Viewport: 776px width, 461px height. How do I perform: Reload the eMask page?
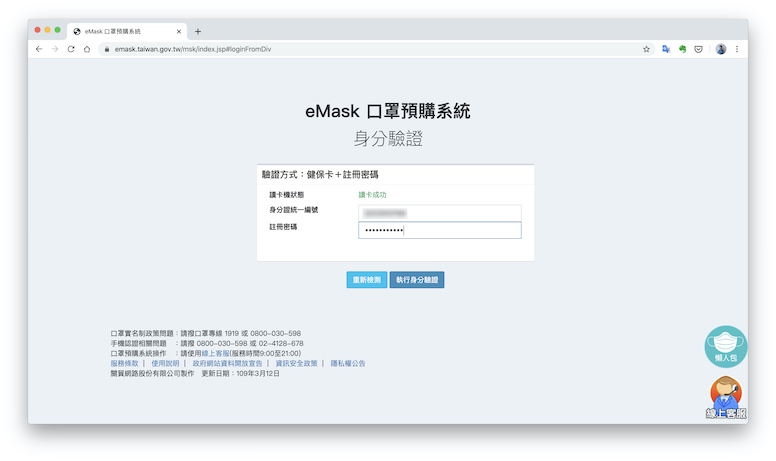[x=71, y=49]
